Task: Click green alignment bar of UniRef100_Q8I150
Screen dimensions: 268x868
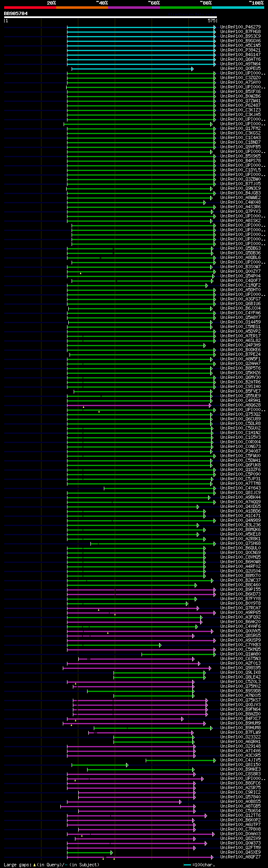Action: [100, 765]
